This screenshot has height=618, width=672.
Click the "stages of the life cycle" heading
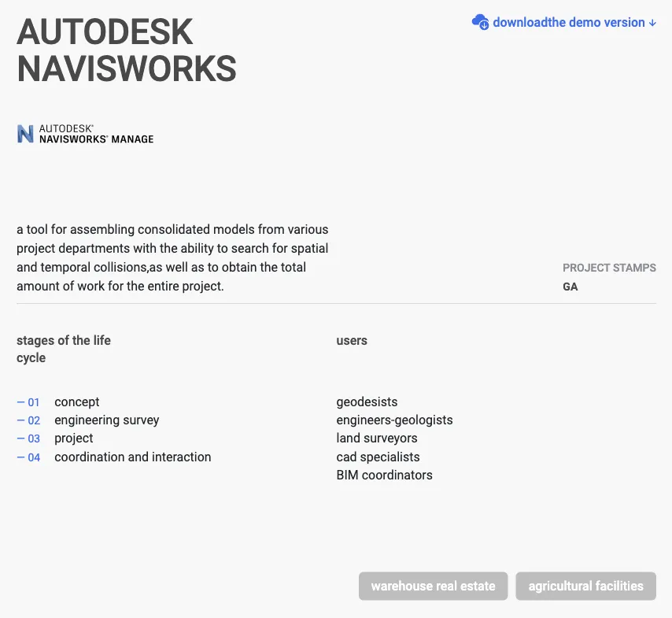click(64, 349)
